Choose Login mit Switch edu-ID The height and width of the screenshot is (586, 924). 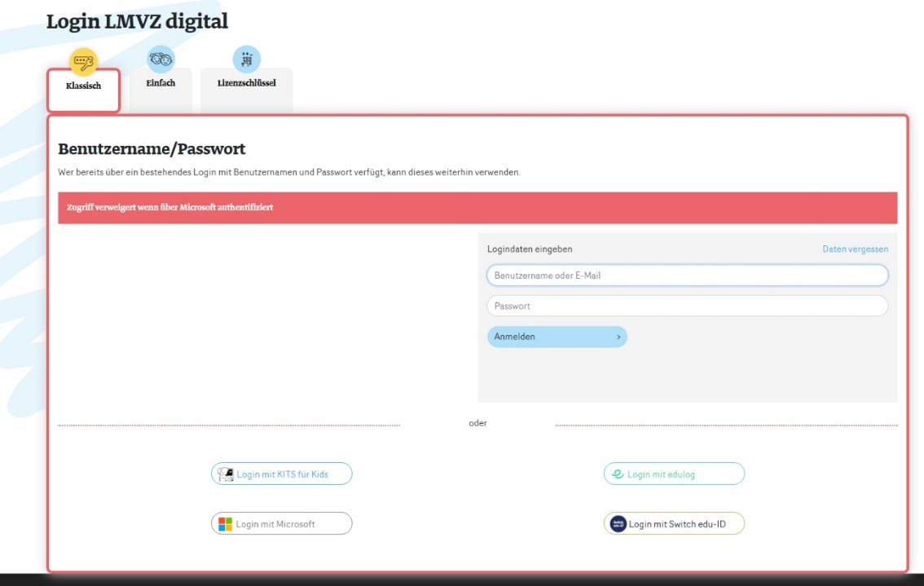(674, 523)
